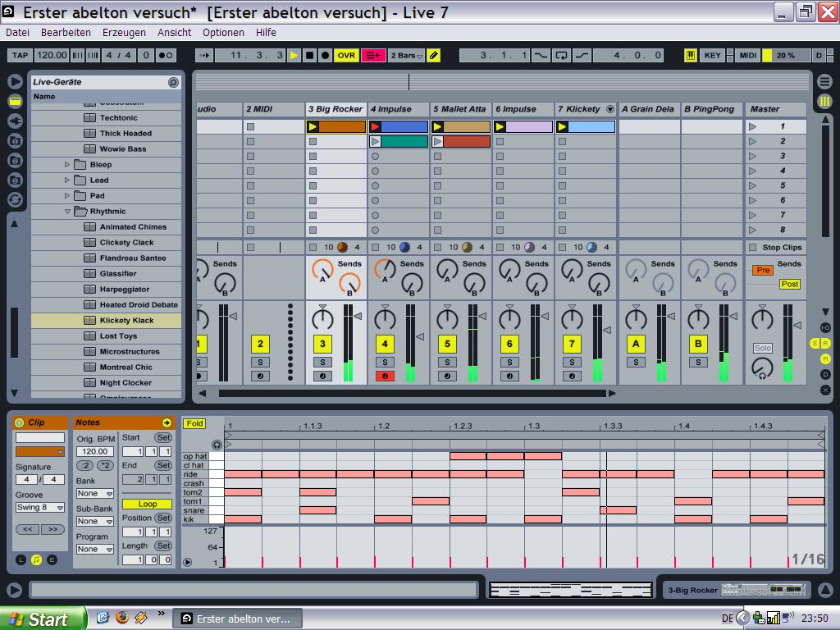
Task: Enable the Pre sends button on Master
Action: [x=763, y=270]
